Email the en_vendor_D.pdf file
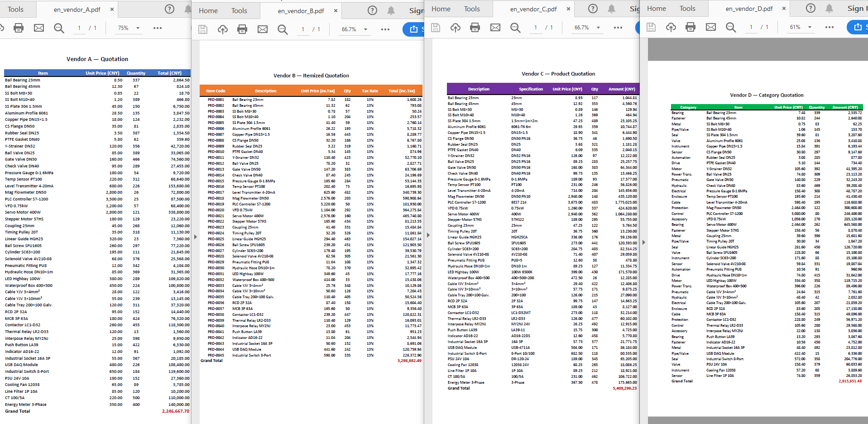868x424 pixels. click(x=711, y=27)
